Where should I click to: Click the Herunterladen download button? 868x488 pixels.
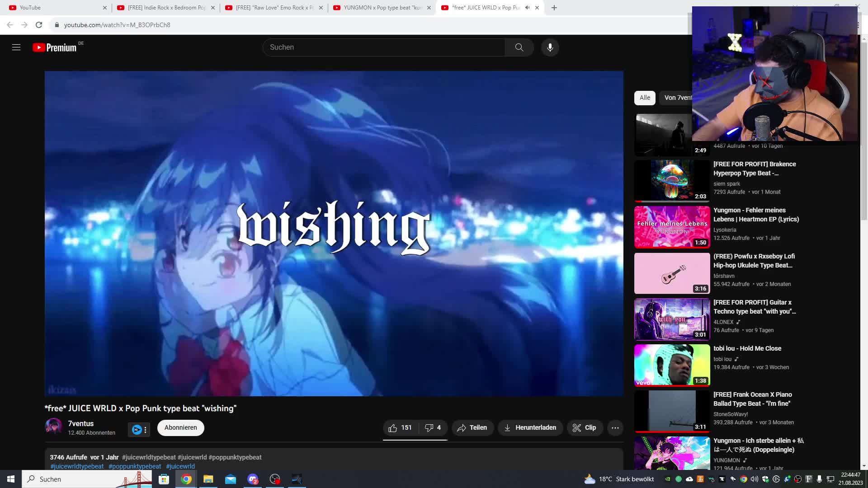530,427
